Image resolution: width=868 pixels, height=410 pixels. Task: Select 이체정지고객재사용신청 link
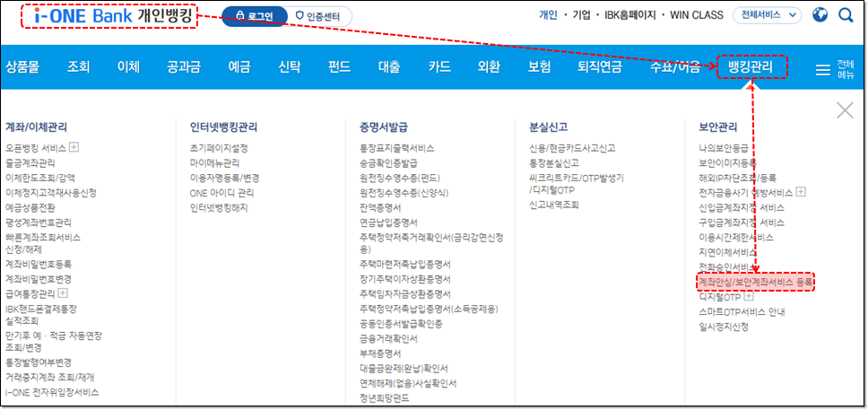click(51, 193)
